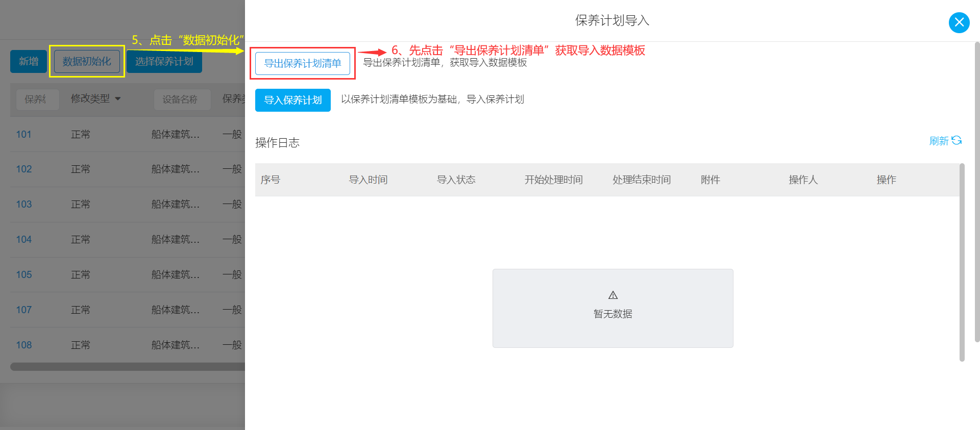
Task: Click the horizontal scrollbar of background table
Action: coord(128,367)
